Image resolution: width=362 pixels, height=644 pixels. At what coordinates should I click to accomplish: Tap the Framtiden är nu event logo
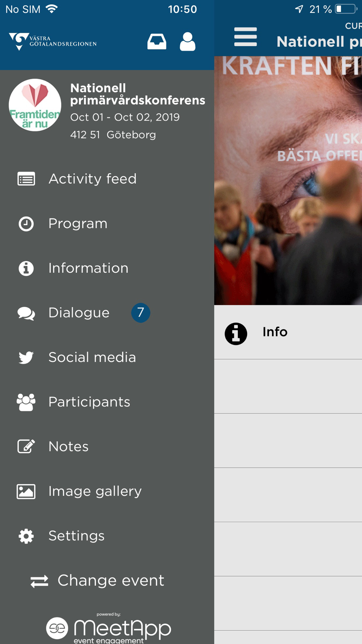(x=35, y=105)
